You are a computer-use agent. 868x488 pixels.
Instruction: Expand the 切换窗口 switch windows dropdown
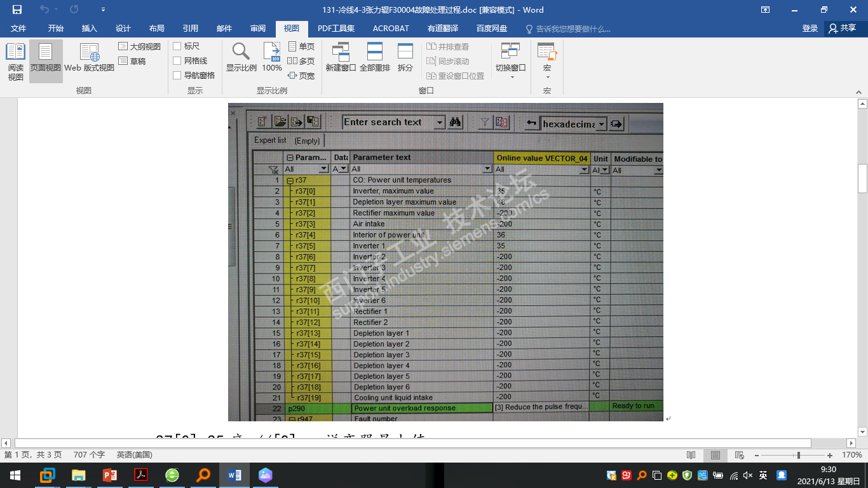pos(511,60)
